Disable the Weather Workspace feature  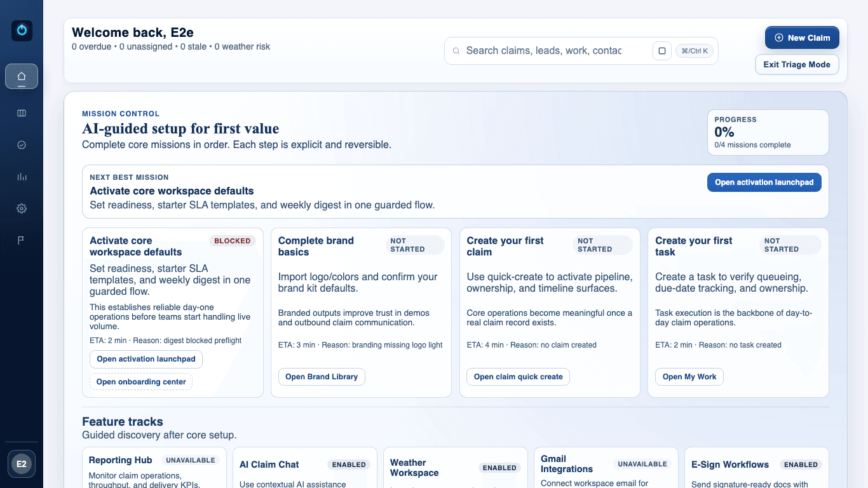pos(500,468)
